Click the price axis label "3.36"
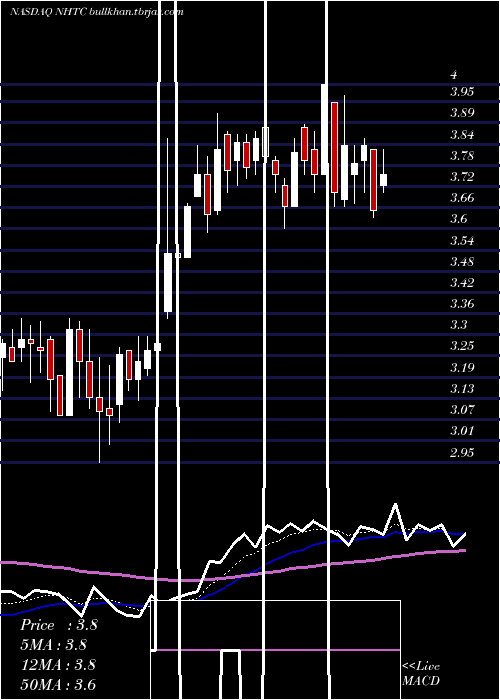This screenshot has width=500, height=700. (x=462, y=304)
